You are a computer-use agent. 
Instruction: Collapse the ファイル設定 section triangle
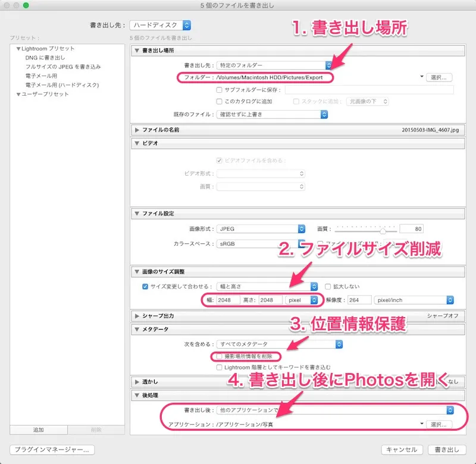coord(137,214)
